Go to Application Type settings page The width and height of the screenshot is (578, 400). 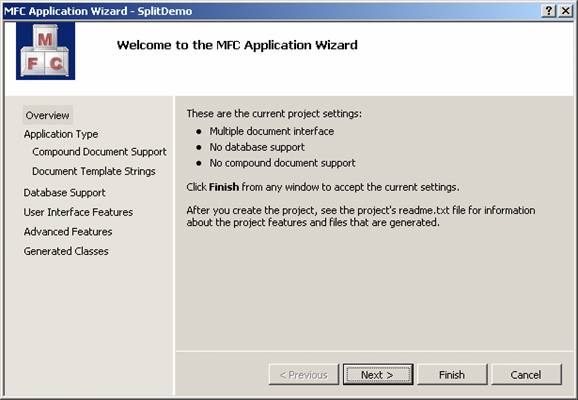click(61, 134)
